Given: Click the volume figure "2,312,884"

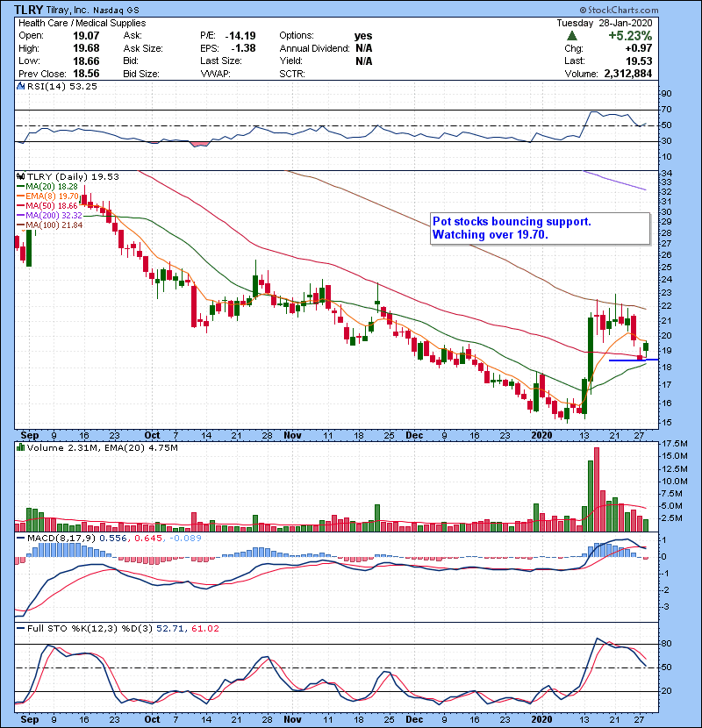Looking at the screenshot, I should (x=628, y=74).
